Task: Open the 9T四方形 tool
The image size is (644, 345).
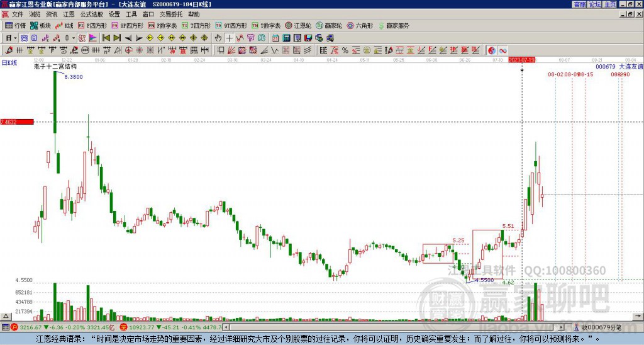Action: tap(231, 25)
